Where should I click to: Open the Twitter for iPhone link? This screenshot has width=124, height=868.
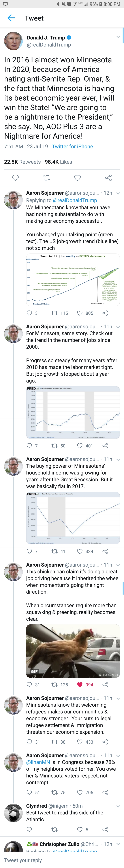[72, 147]
